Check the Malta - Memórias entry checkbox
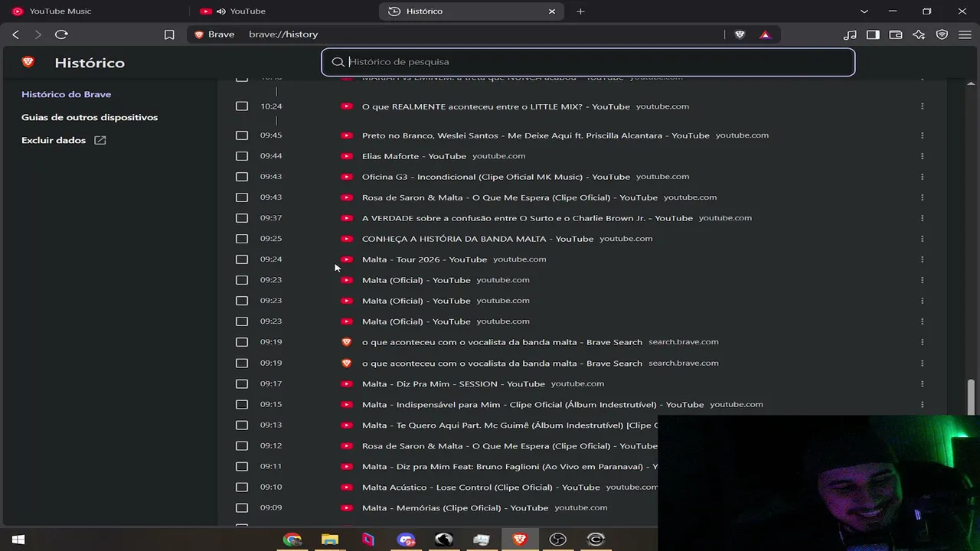 242,507
